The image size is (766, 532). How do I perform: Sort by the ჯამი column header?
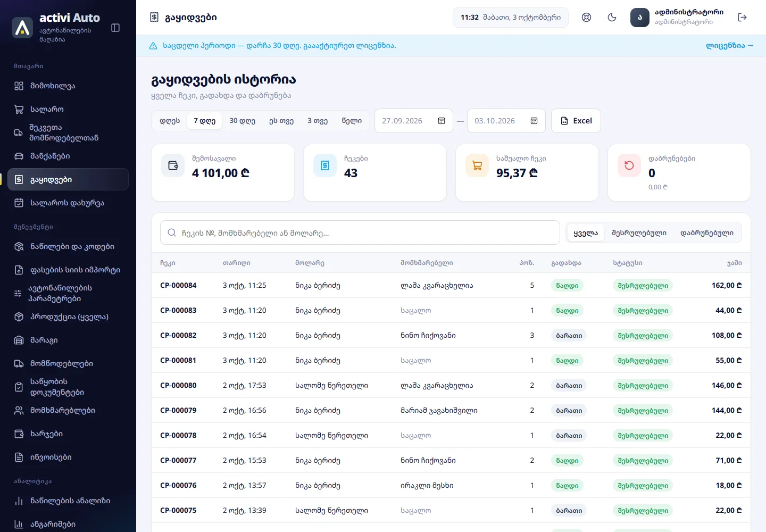point(734,263)
